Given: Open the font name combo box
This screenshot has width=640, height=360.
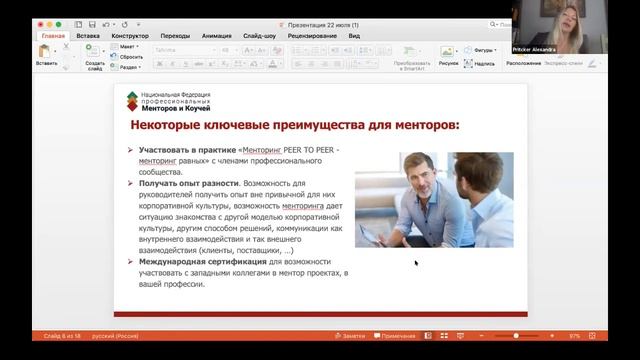Looking at the screenshot, I should (x=185, y=50).
